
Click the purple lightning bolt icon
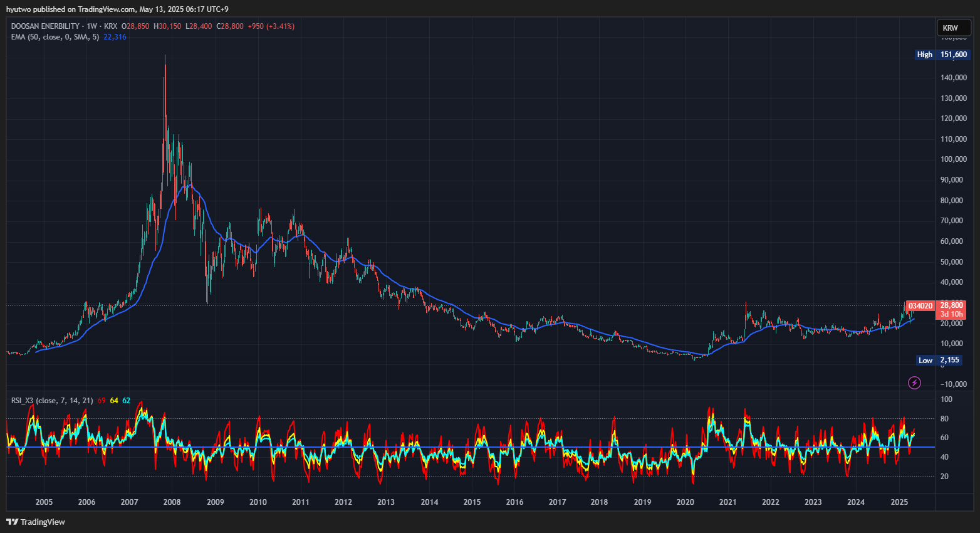coord(915,383)
